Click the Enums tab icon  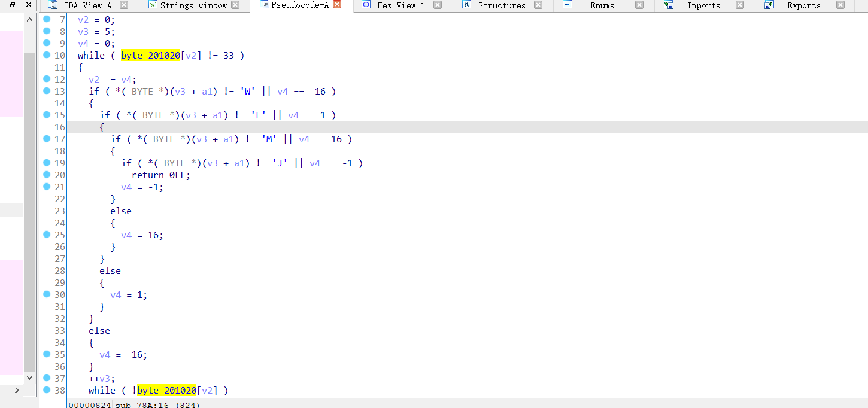[x=567, y=5]
